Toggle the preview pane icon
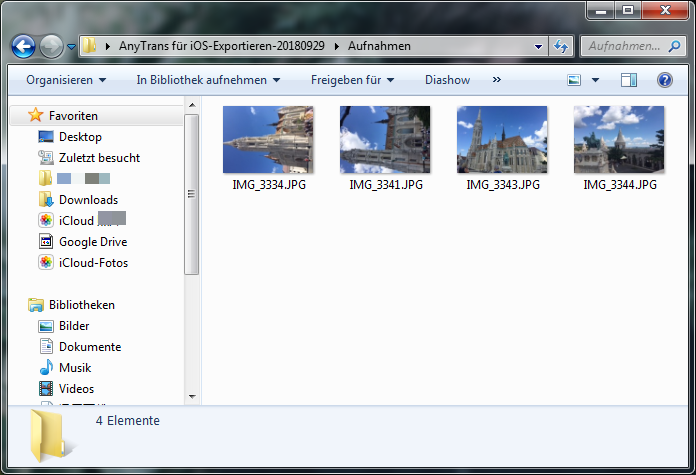Screen dimensions: 696x475 coord(629,80)
